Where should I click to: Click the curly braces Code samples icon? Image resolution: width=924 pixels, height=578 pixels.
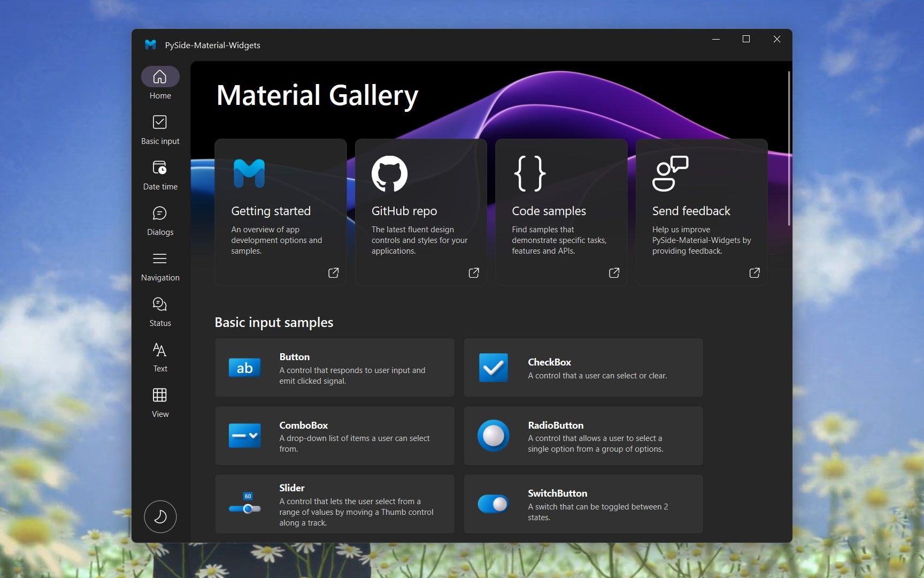coord(530,173)
